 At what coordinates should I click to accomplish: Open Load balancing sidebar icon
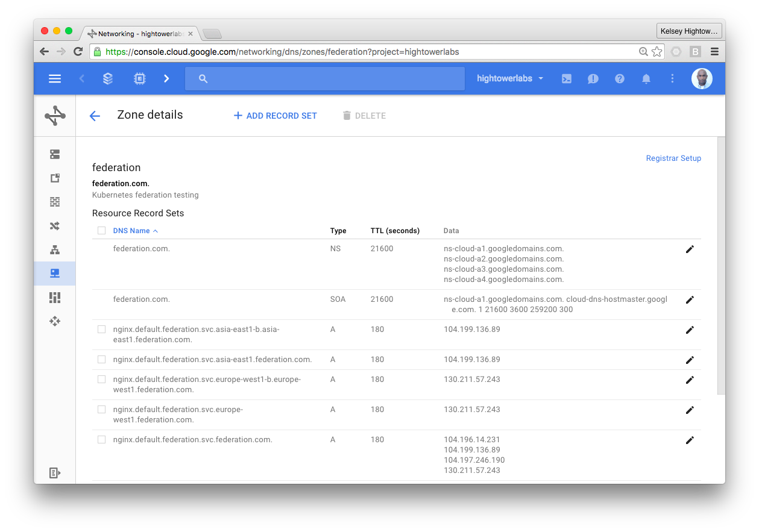tap(55, 249)
